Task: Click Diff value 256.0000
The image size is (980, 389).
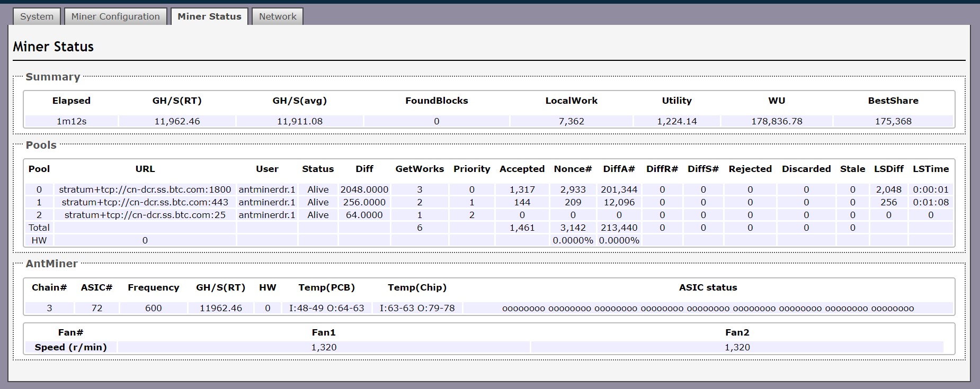Action: 364,202
